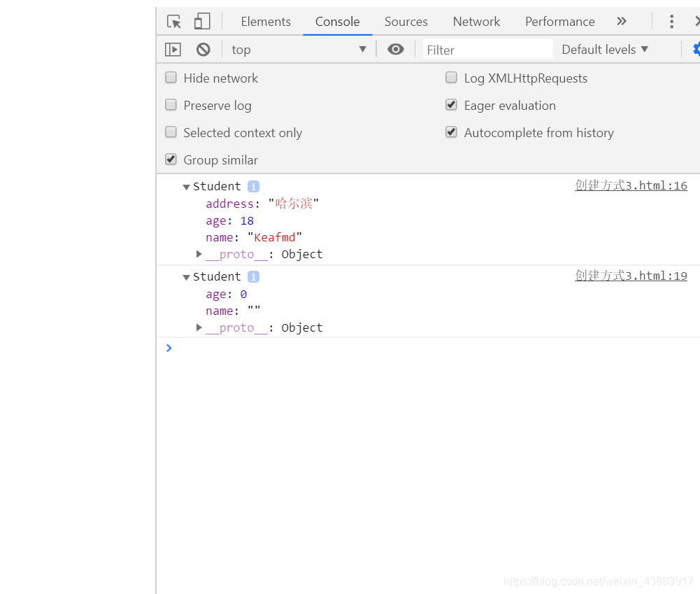Switch to the Network tab

[476, 22]
